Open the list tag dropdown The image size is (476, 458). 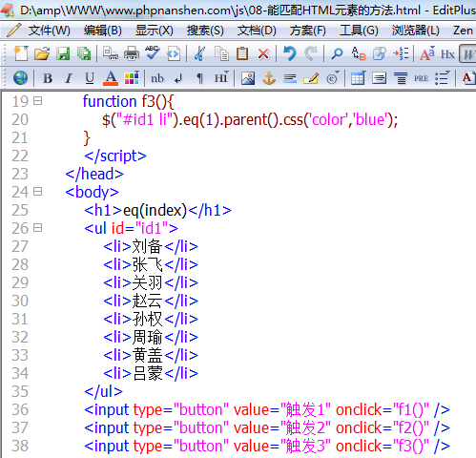pos(443,78)
